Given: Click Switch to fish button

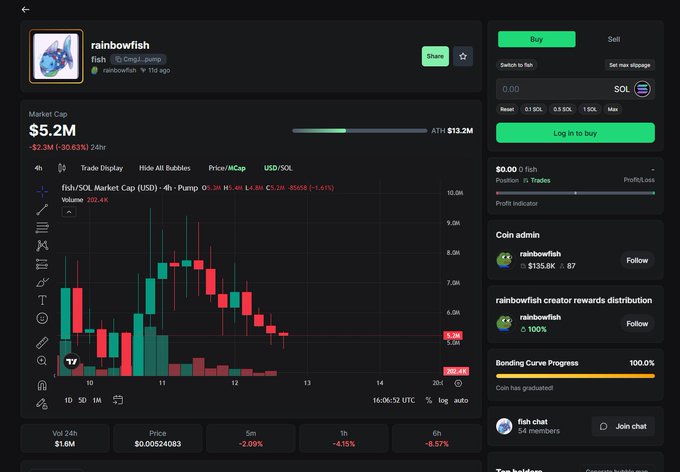Looking at the screenshot, I should pyautogui.click(x=517, y=65).
